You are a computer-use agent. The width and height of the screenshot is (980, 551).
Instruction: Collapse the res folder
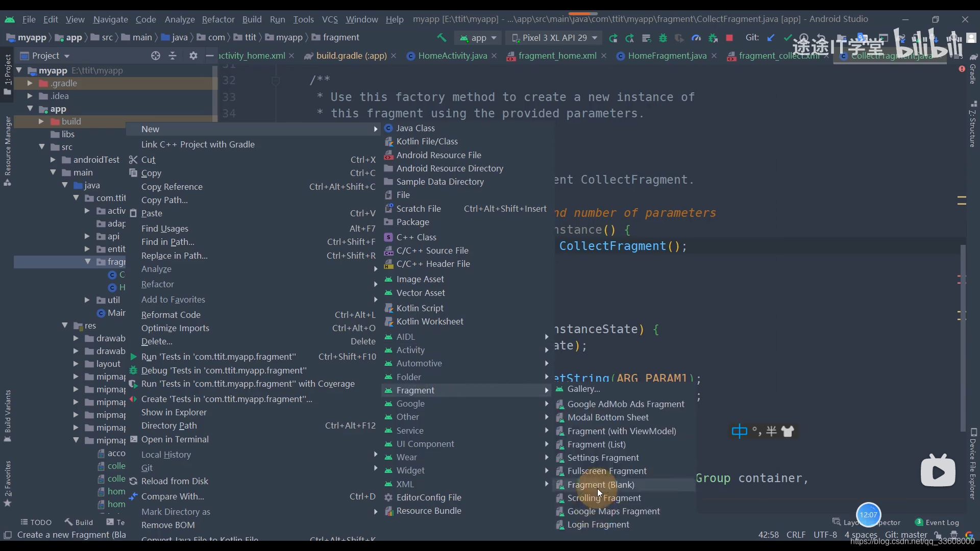65,325
